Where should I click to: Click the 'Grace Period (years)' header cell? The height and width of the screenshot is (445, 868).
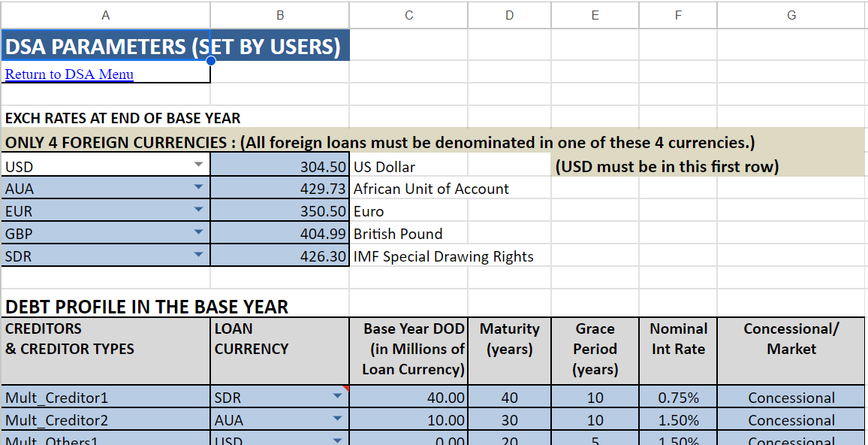tap(595, 351)
